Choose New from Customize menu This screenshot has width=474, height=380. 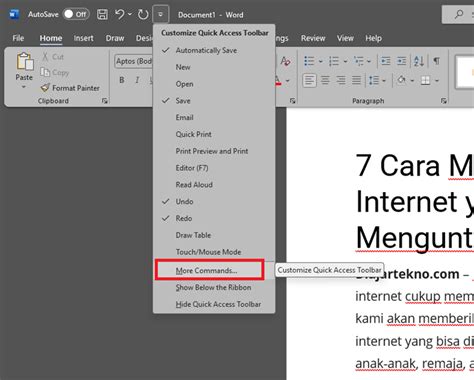tap(214, 67)
